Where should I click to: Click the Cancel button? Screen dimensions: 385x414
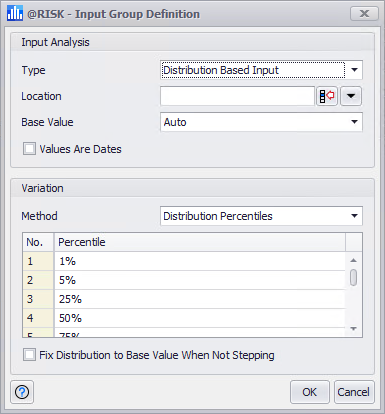[x=354, y=392]
